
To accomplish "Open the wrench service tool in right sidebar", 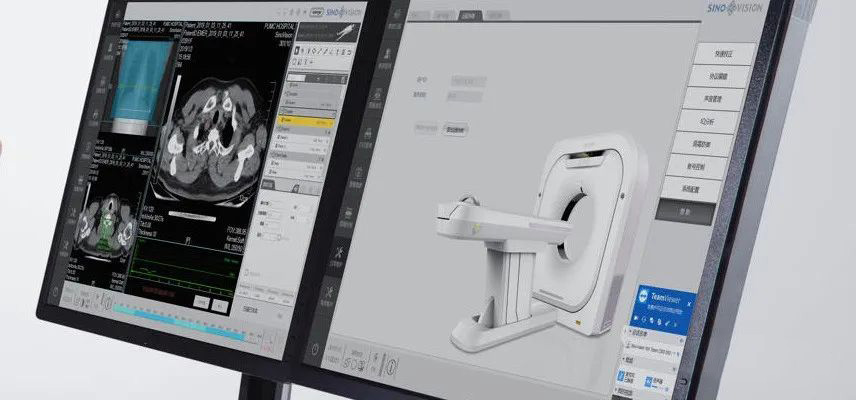I will [328, 292].
